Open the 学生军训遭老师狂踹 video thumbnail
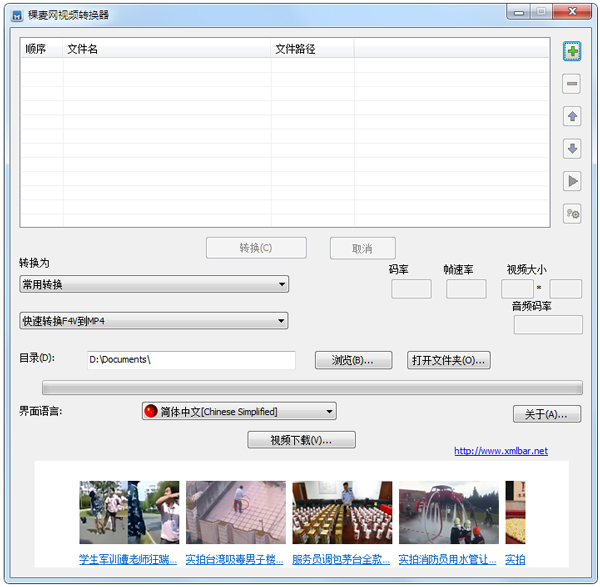600x587 pixels. (x=129, y=512)
